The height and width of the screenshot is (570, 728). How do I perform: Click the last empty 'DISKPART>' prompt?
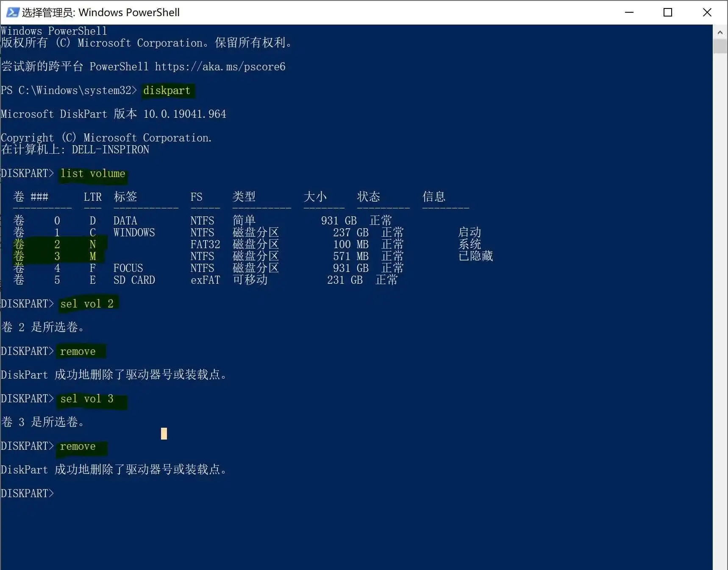[28, 493]
